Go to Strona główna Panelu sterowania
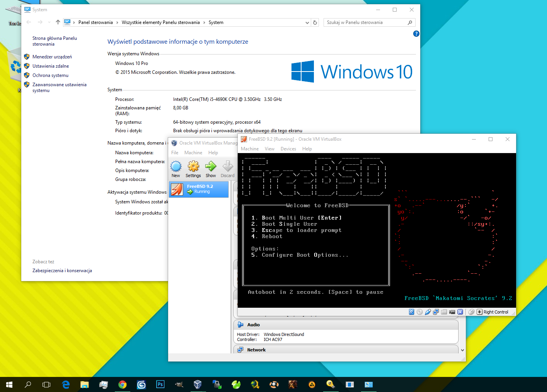This screenshot has width=547, height=392. click(55, 41)
